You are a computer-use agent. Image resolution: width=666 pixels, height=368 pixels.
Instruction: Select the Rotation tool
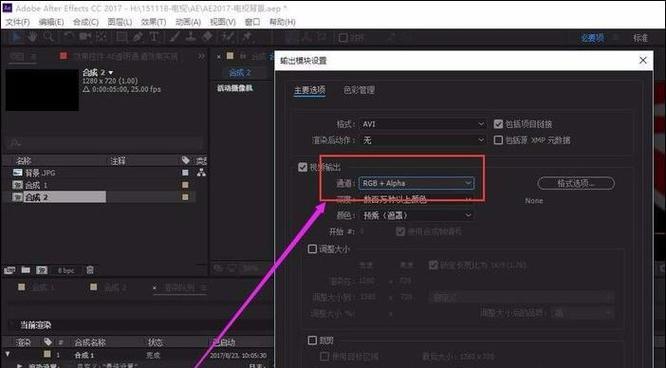[x=68, y=37]
